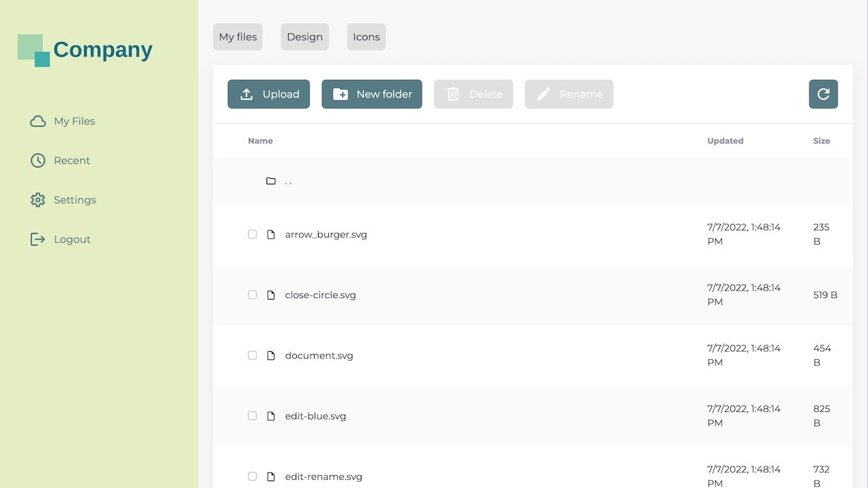
Task: Go up to the parent folder row
Action: coord(532,181)
